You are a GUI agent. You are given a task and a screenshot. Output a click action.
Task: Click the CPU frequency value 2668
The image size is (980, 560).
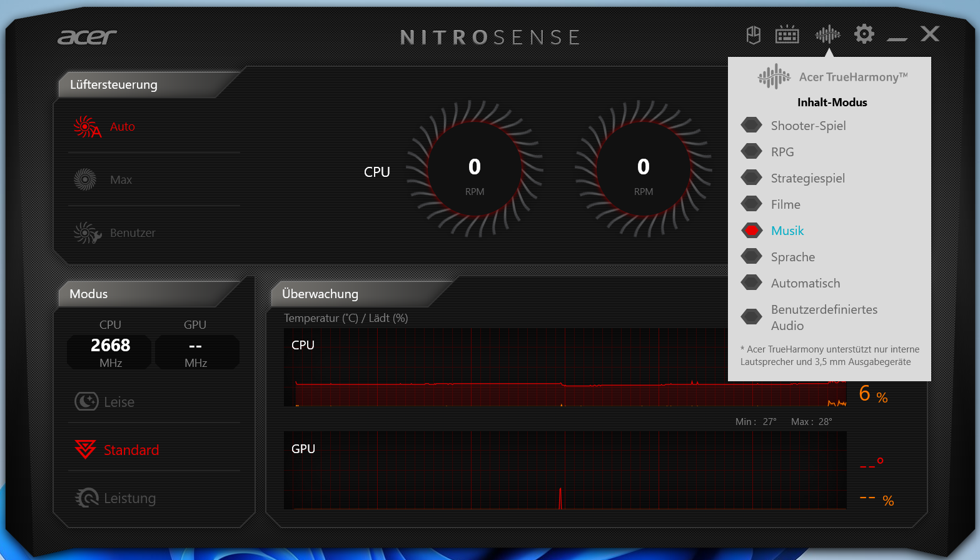click(110, 346)
